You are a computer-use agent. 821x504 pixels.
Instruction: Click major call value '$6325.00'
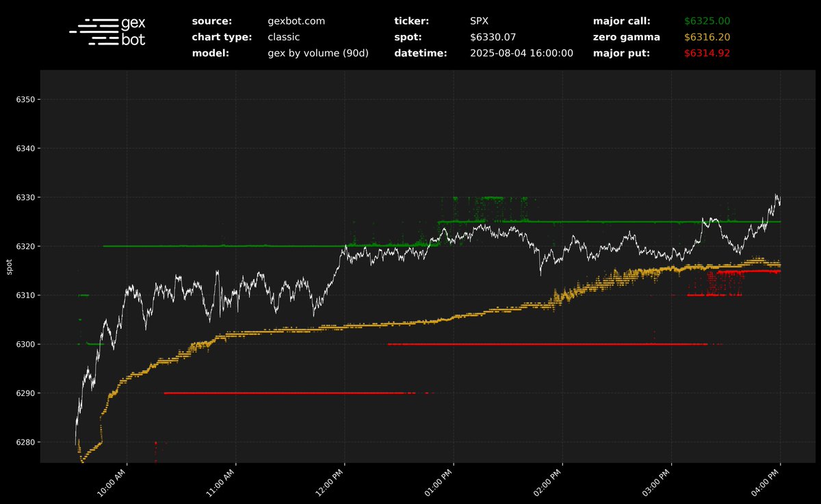pyautogui.click(x=707, y=21)
